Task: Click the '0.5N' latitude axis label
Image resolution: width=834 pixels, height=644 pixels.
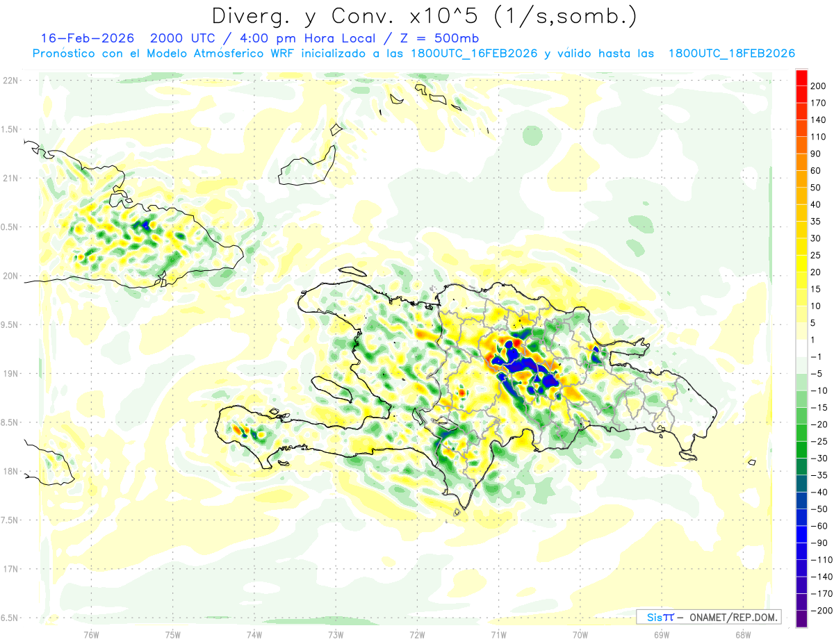Action: pyautogui.click(x=10, y=227)
